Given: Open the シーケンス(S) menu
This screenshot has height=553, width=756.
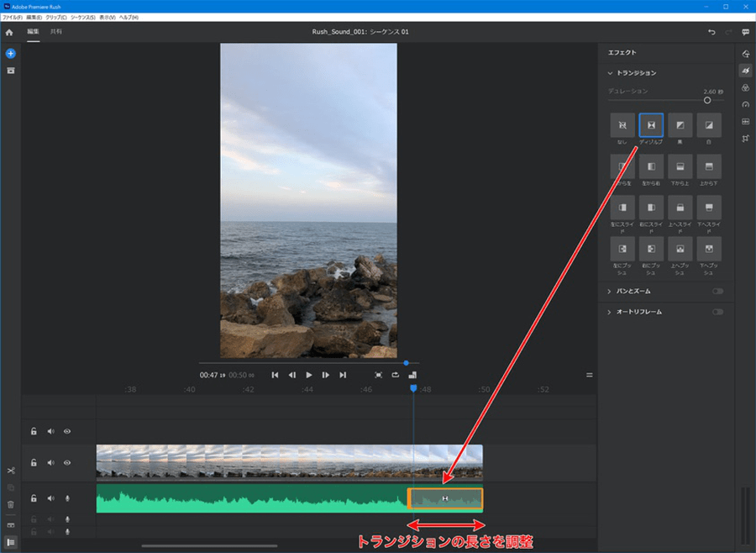Looking at the screenshot, I should click(82, 17).
